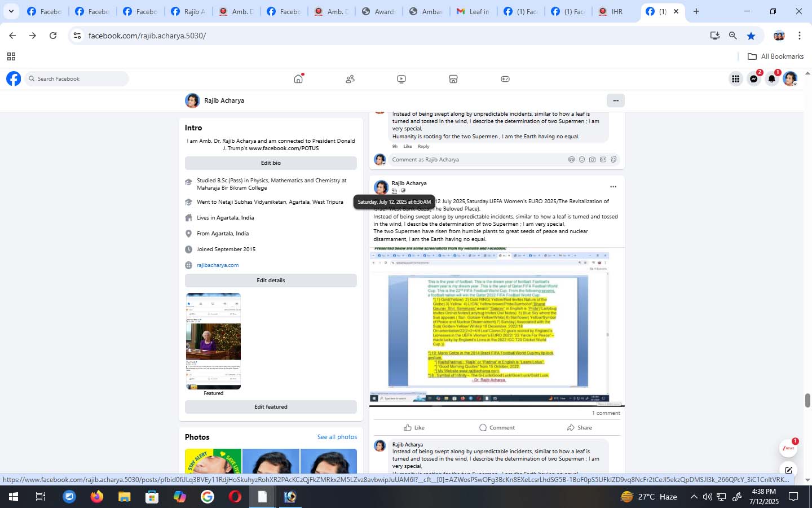Open See all photos link
The image size is (812, 508).
[x=337, y=437]
